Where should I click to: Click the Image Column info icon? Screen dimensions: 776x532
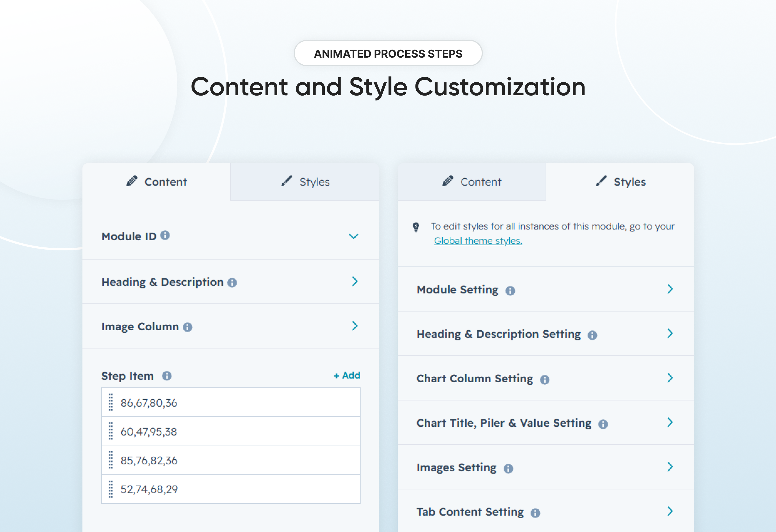pos(188,327)
